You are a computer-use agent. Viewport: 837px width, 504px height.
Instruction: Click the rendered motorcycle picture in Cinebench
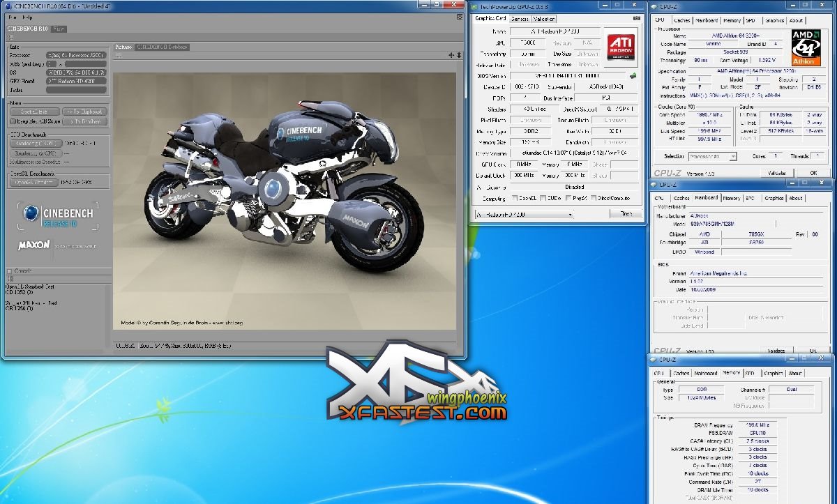284,201
